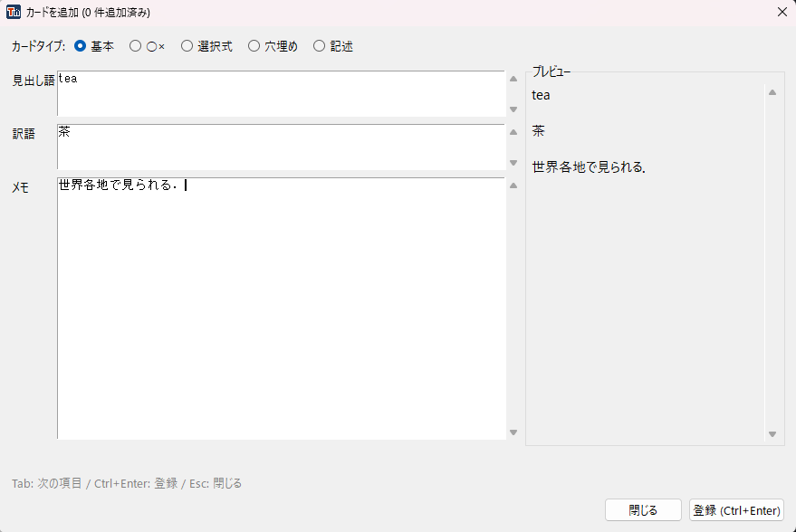
Task: Click the 閉じる button
Action: (643, 510)
